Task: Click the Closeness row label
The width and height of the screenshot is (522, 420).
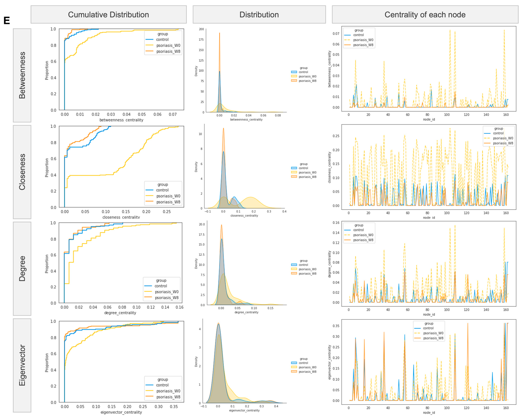Action: pyautogui.click(x=22, y=172)
